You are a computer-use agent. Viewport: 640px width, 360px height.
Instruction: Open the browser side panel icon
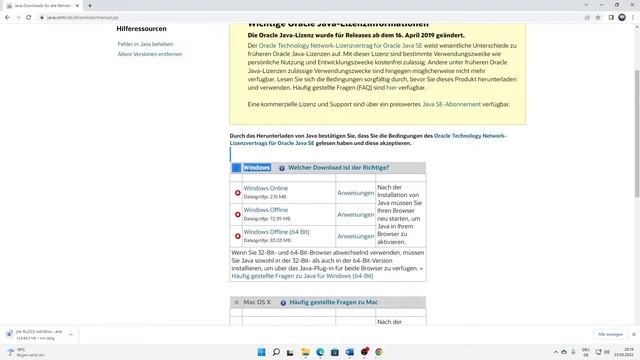point(611,18)
